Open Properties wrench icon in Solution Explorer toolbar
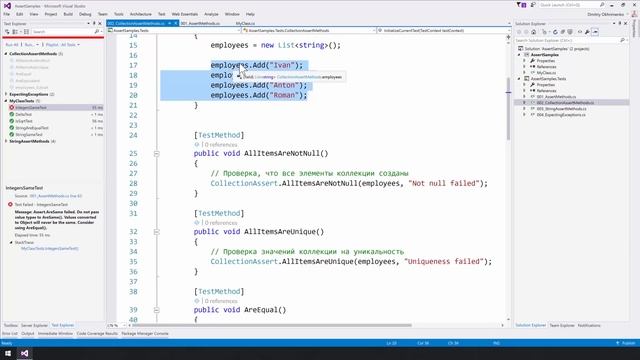 (587, 32)
